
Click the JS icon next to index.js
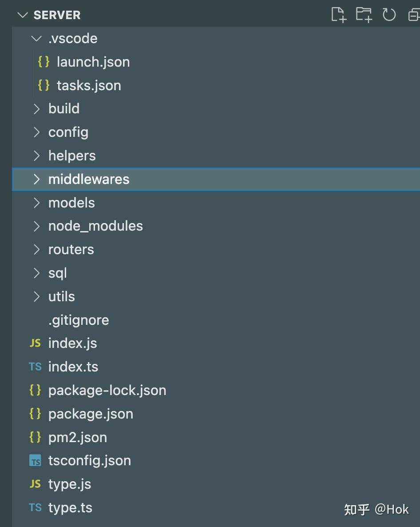pyautogui.click(x=35, y=343)
